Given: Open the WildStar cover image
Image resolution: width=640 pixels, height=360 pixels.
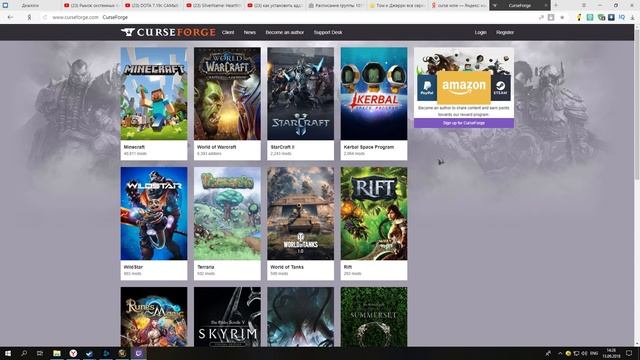Looking at the screenshot, I should point(154,213).
